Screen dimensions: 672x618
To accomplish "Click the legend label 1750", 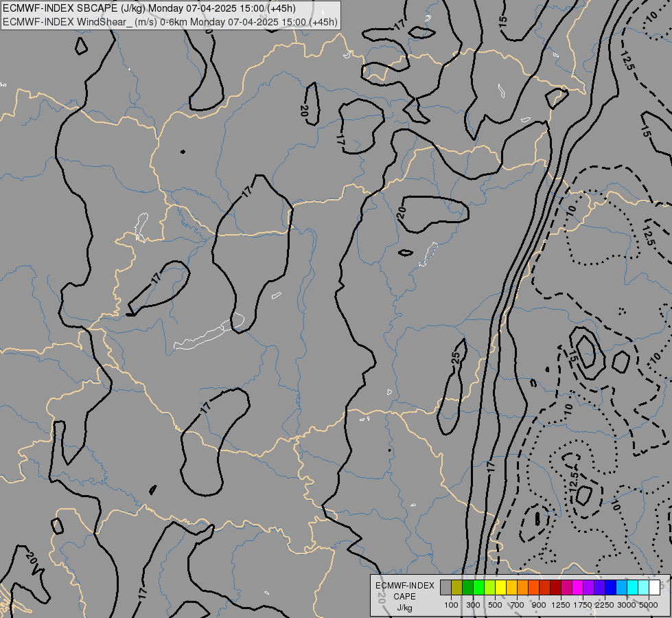I will (x=583, y=605).
